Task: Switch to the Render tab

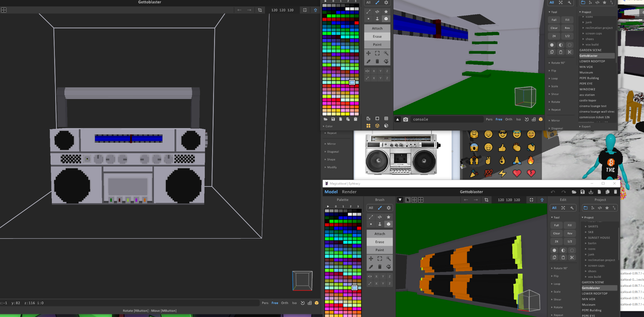Action: coord(349,192)
